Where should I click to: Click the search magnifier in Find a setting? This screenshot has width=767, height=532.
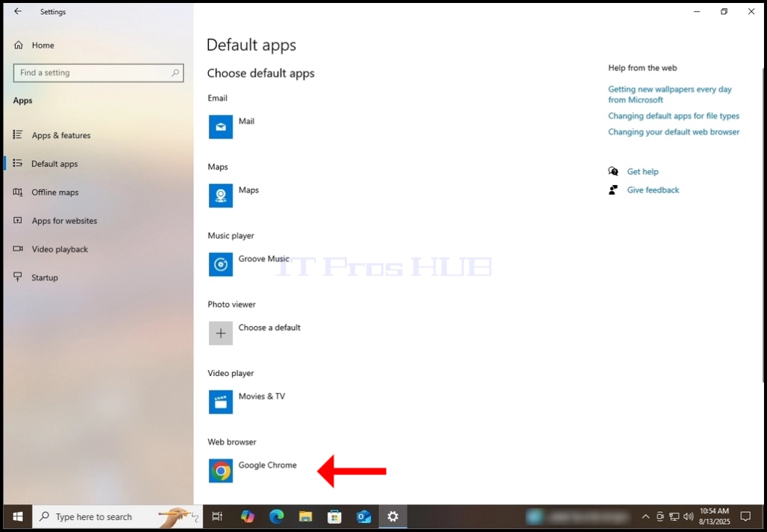click(175, 73)
